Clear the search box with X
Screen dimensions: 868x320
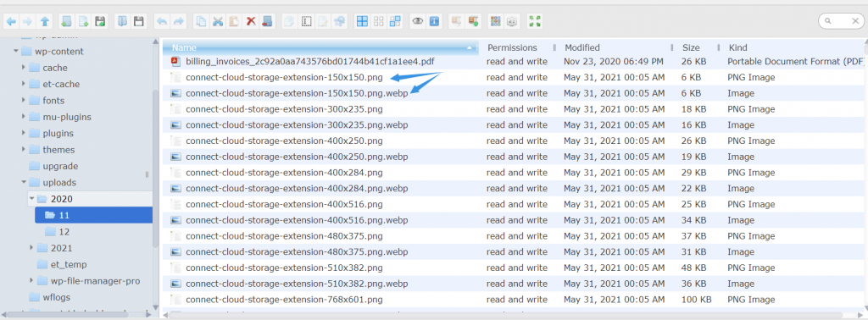pyautogui.click(x=855, y=21)
